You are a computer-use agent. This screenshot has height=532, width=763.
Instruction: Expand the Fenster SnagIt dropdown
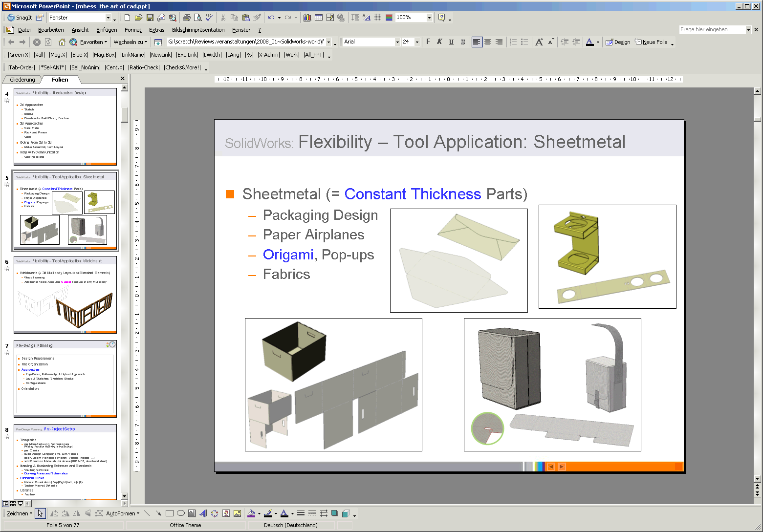click(109, 18)
